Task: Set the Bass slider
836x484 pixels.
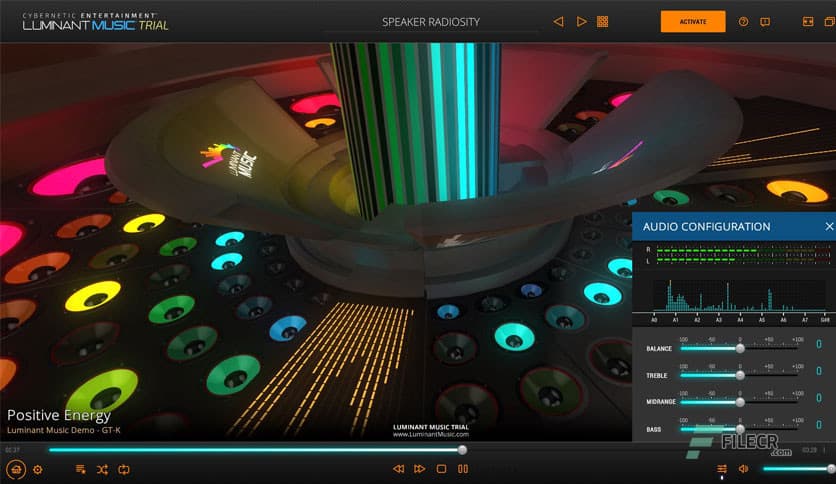Action: pyautogui.click(x=739, y=429)
